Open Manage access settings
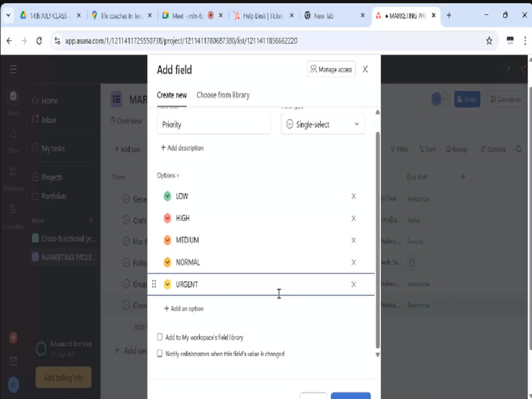 coord(331,69)
